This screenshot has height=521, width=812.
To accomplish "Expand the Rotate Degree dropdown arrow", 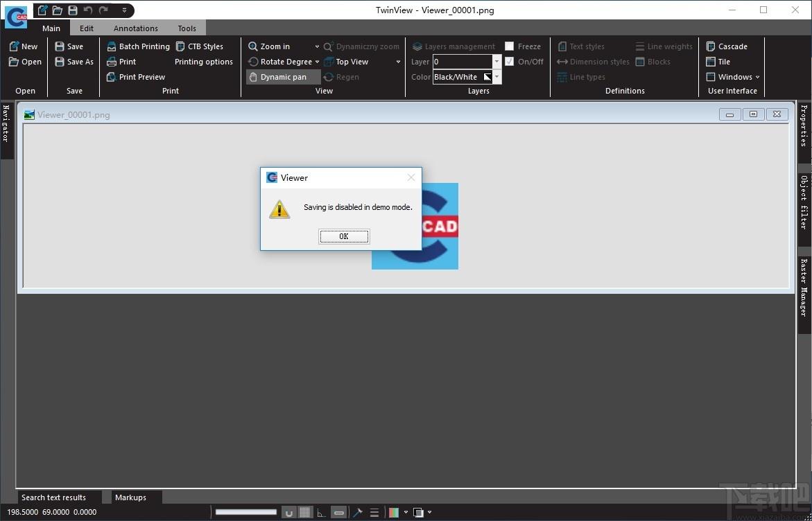I will click(x=317, y=62).
